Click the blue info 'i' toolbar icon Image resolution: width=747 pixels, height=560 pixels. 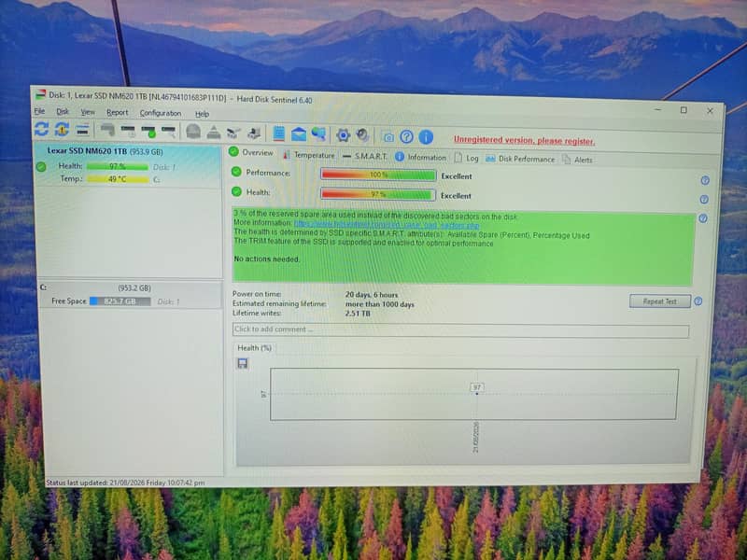426,137
